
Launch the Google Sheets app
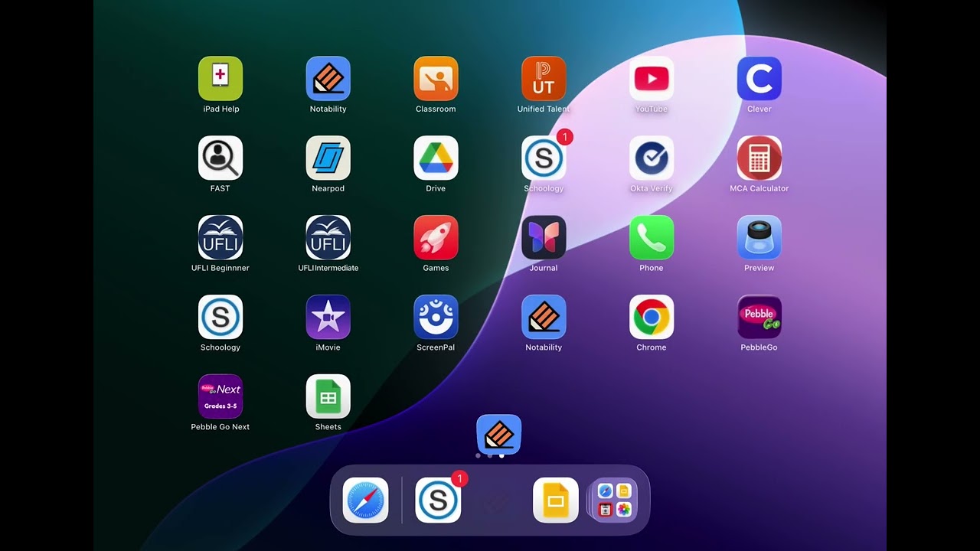point(328,397)
